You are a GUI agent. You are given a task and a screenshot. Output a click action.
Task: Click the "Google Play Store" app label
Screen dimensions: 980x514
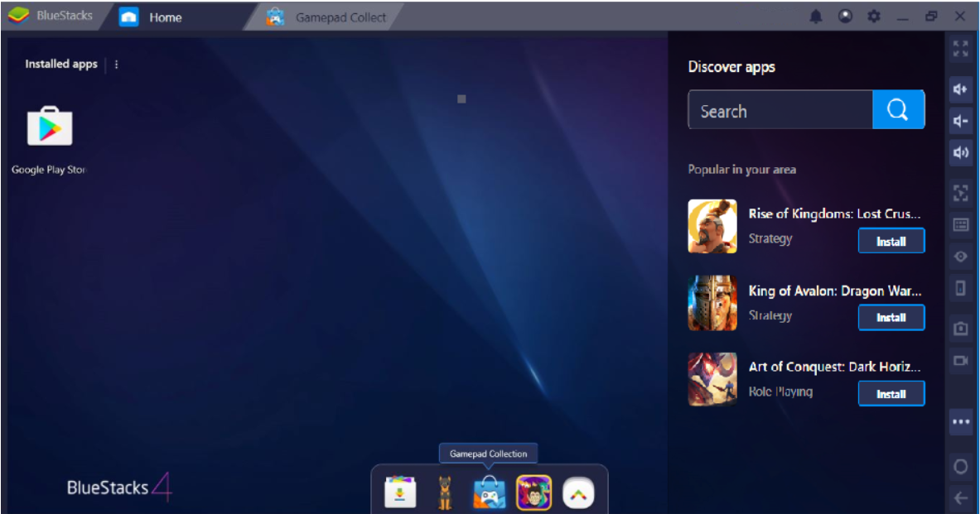coord(49,169)
